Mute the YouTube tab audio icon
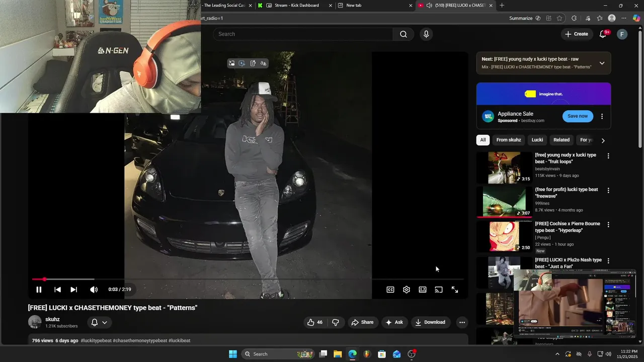 pyautogui.click(x=429, y=6)
